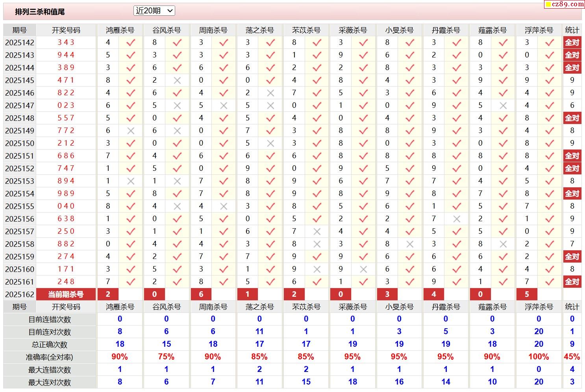
Task: Click the page title 排列三杀和值尾
Action: 40,12
